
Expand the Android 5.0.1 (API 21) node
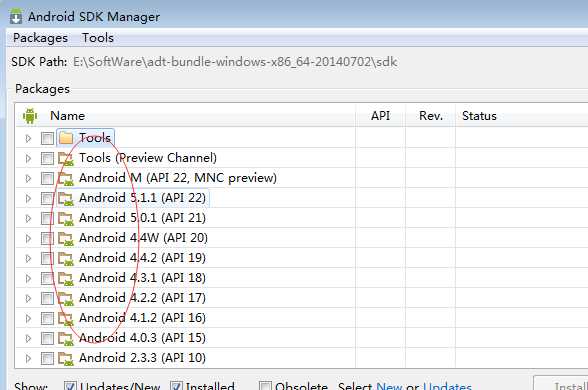click(x=28, y=218)
